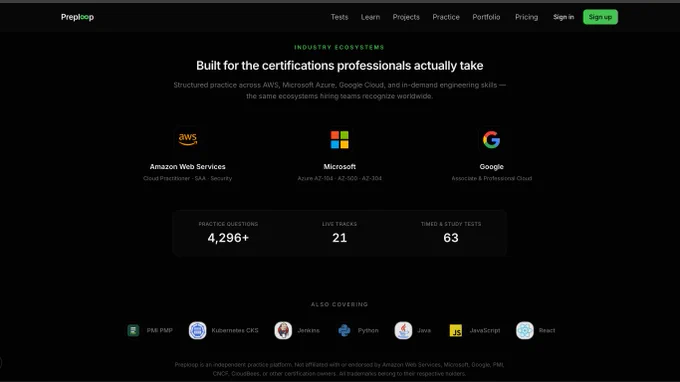
Task: Click the Java label
Action: [424, 330]
